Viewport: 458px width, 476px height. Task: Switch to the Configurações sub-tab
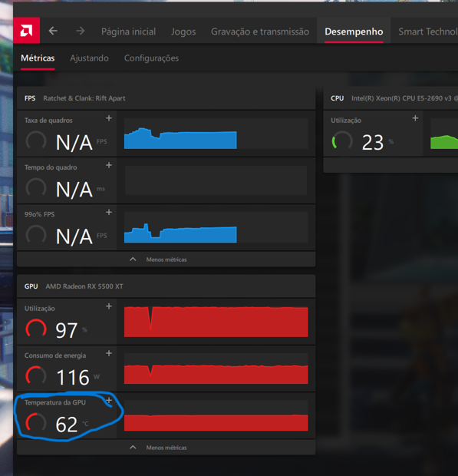[151, 58]
